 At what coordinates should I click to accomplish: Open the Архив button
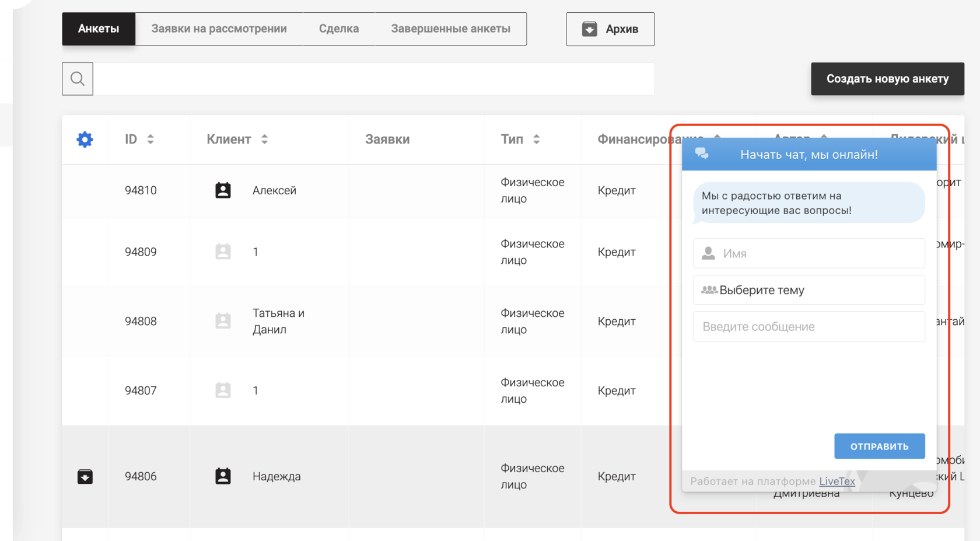[610, 29]
